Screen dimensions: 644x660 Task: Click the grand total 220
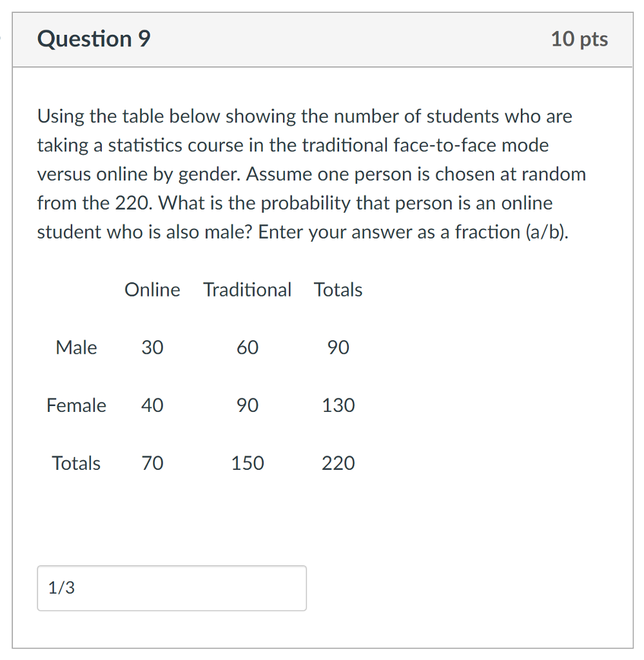[338, 463]
